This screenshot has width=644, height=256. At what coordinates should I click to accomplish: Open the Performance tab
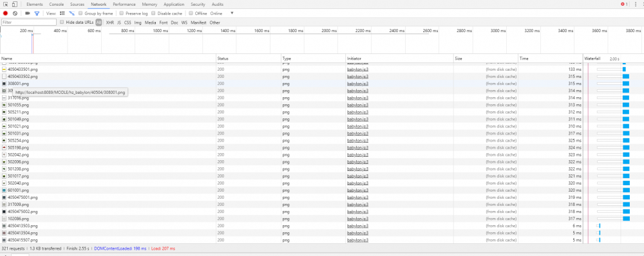point(124,4)
